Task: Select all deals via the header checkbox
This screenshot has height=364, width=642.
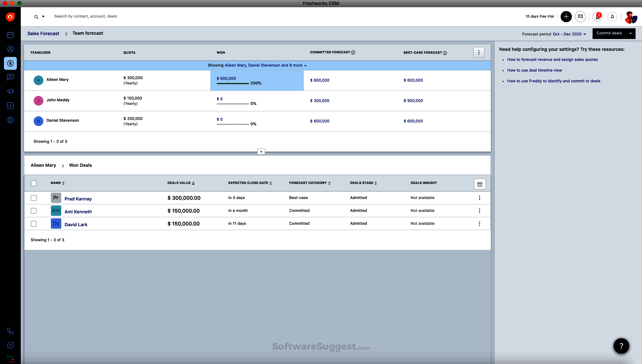Action: (33, 183)
